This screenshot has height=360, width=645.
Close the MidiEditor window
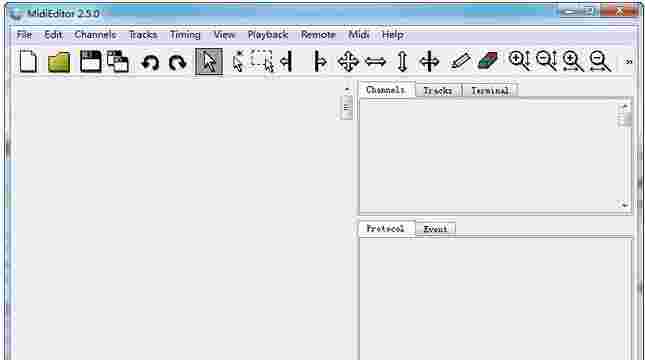tap(619, 12)
